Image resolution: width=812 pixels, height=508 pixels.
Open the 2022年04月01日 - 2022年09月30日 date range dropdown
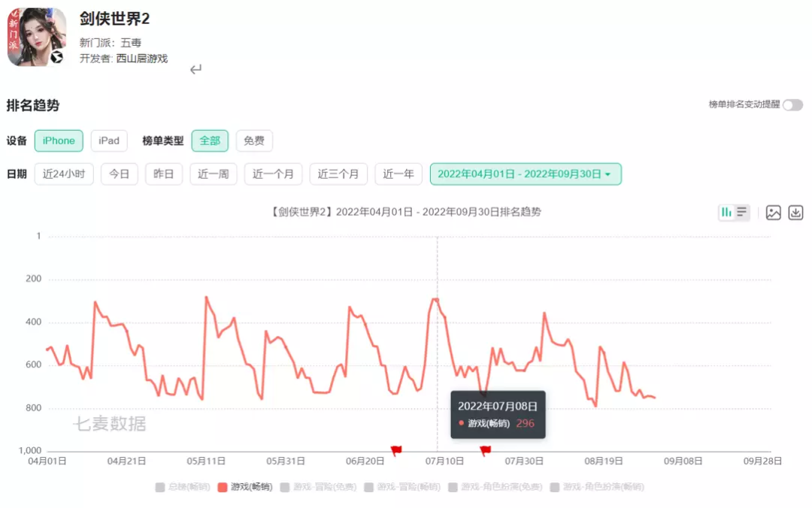[x=526, y=174]
